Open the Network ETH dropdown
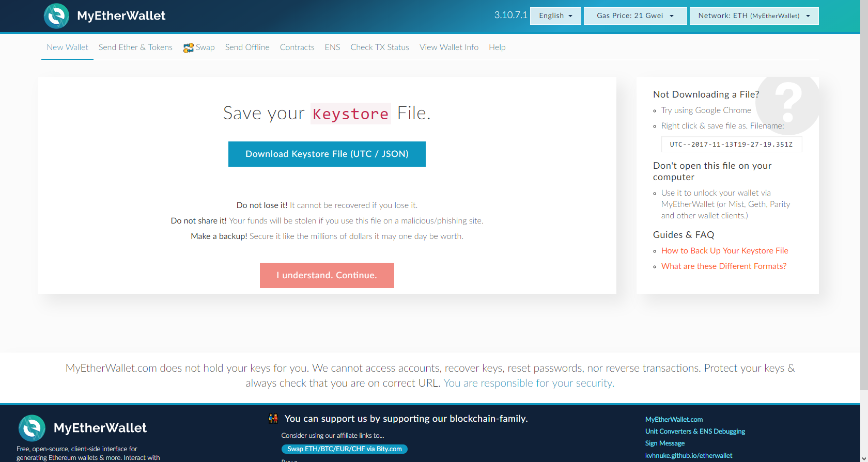This screenshot has width=868, height=462. [x=754, y=16]
